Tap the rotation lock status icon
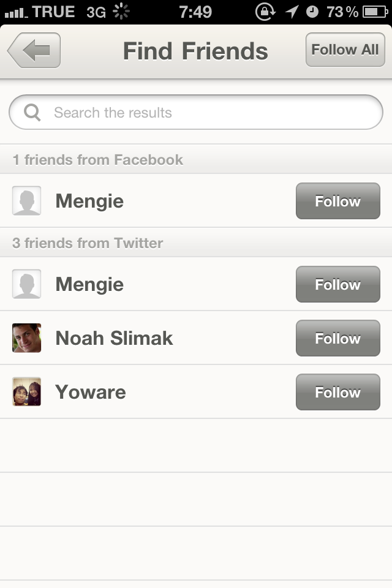Screen dimensions: 392x588 point(265,12)
